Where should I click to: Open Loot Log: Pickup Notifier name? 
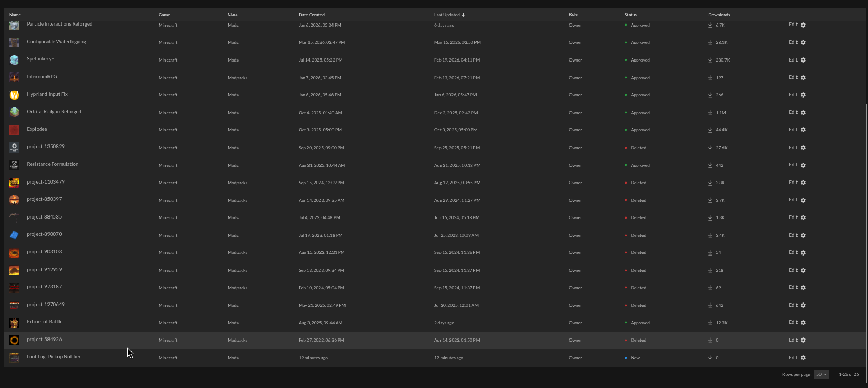pyautogui.click(x=54, y=357)
